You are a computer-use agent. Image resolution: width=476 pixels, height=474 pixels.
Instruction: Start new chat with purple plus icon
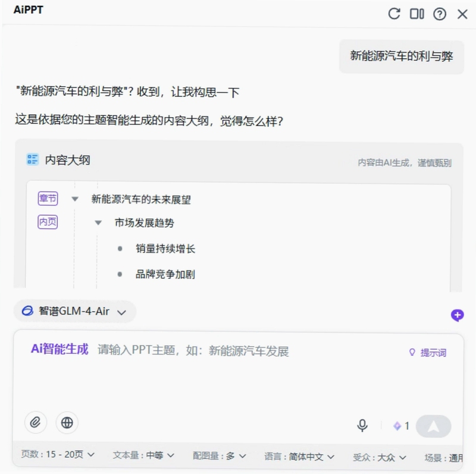pos(457,315)
